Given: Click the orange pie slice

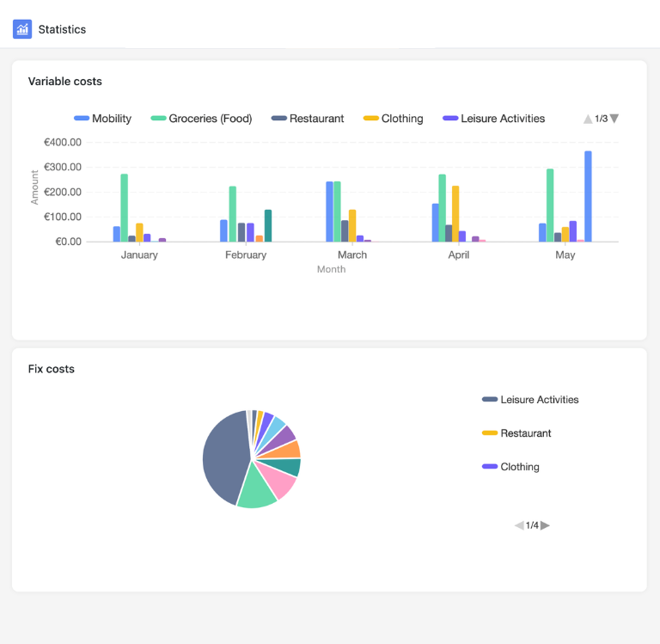Looking at the screenshot, I should (x=284, y=451).
